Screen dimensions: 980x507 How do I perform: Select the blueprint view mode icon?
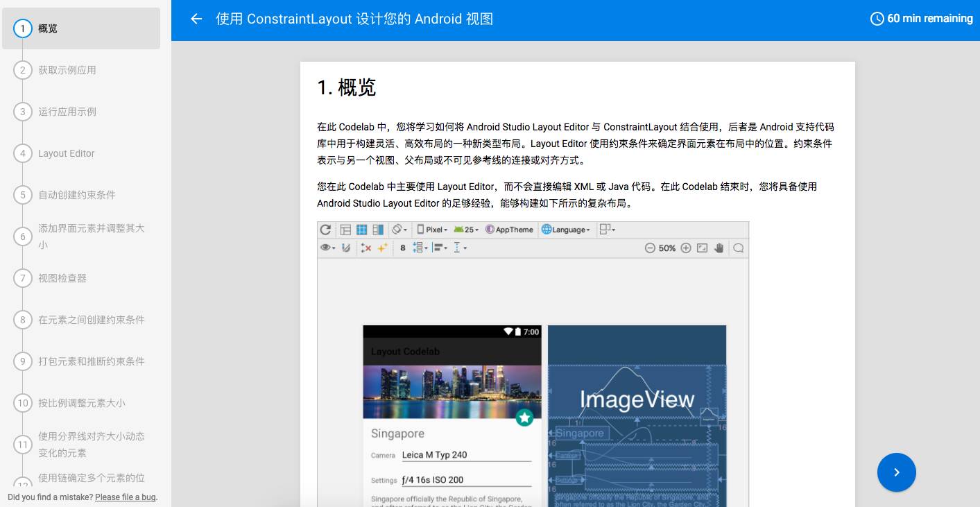[361, 230]
